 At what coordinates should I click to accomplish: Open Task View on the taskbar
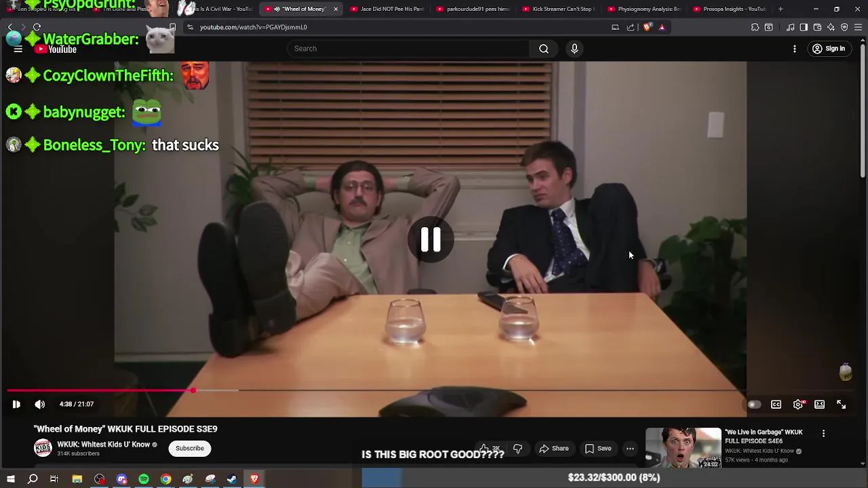54,479
